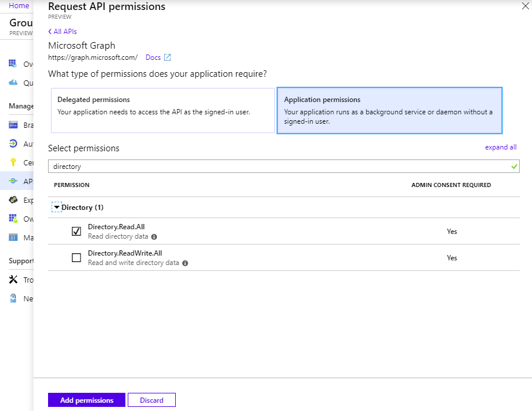Switch to Delegated permissions option

162,110
